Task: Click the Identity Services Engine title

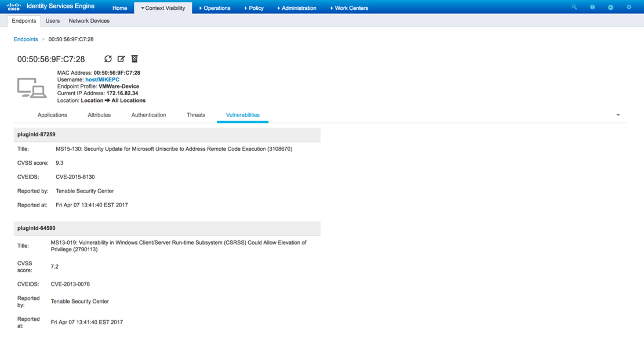Action: tap(60, 6)
